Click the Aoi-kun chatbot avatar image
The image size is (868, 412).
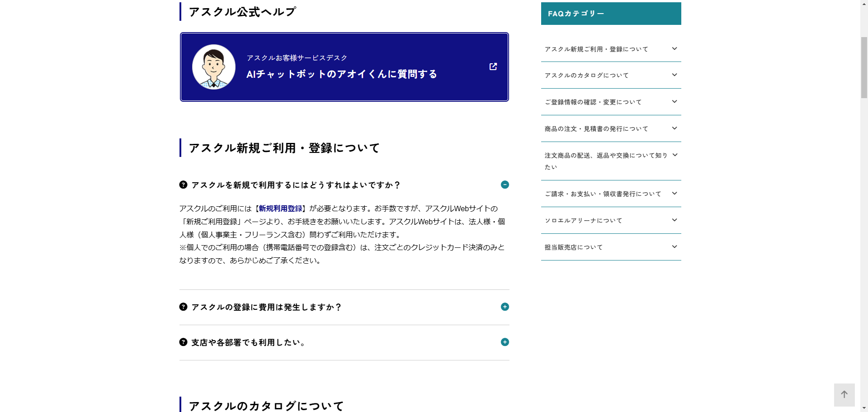coord(214,67)
